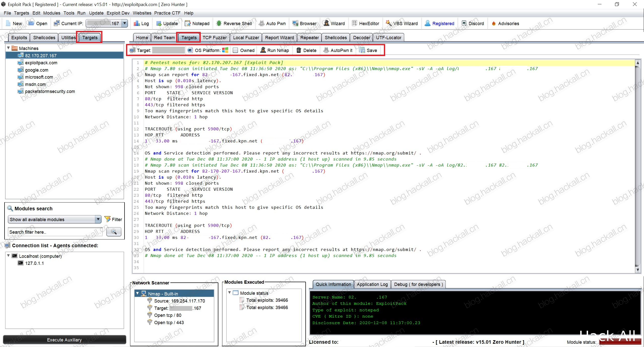This screenshot has width=644, height=347.
Task: Click the Filter funnel icon
Action: coord(108,219)
